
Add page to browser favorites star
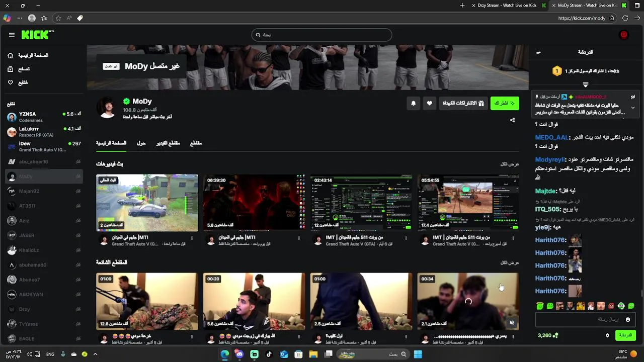58,18
